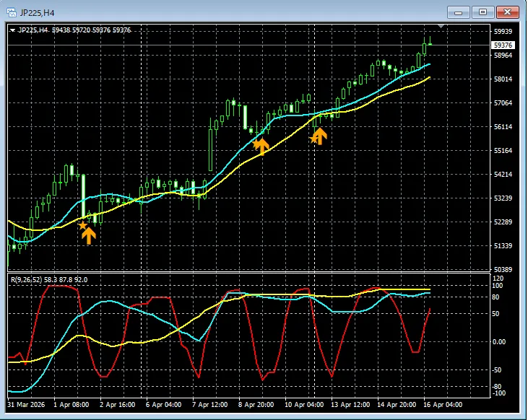528x420 pixels.
Task: Click the JP225,H4 window title text
Action: (36, 12)
